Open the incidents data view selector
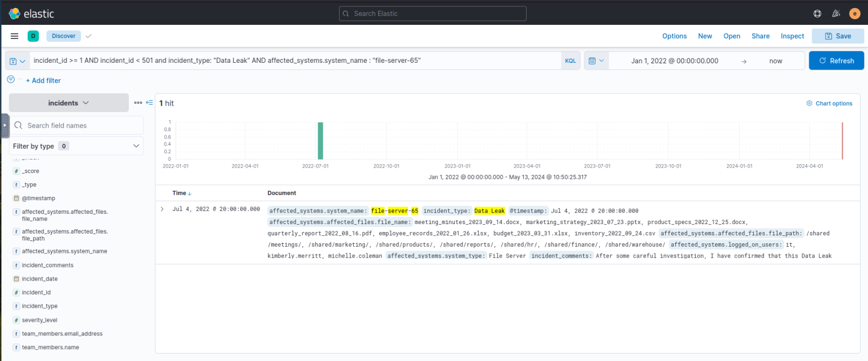The image size is (868, 361). click(68, 102)
